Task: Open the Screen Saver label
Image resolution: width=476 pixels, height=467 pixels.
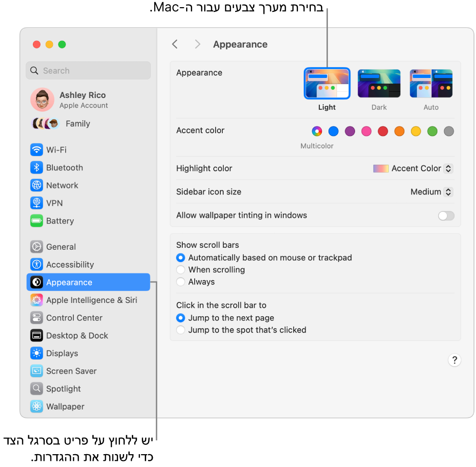Action: tap(71, 371)
